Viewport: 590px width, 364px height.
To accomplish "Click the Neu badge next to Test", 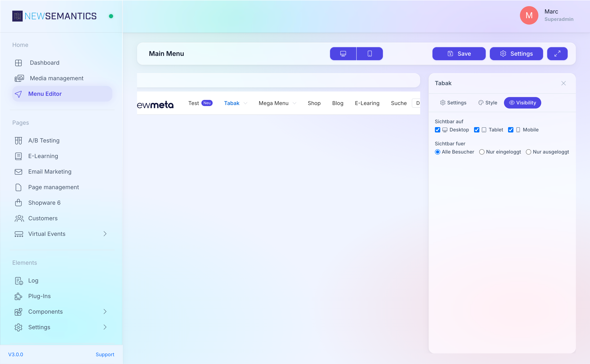I will (x=207, y=103).
